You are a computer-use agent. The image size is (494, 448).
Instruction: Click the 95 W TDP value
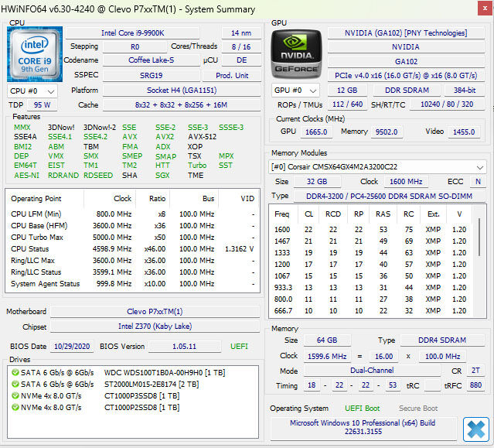[42, 105]
